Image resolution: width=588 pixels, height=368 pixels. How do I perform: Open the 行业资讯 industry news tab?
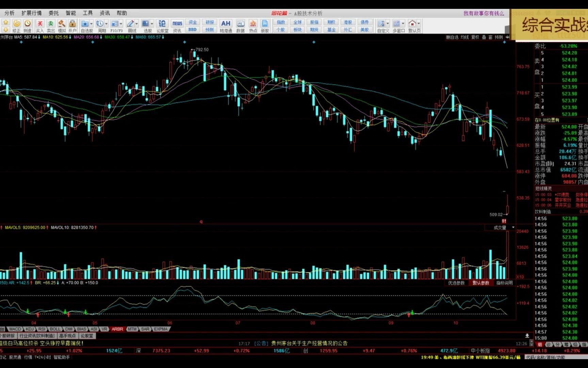tap(37, 336)
